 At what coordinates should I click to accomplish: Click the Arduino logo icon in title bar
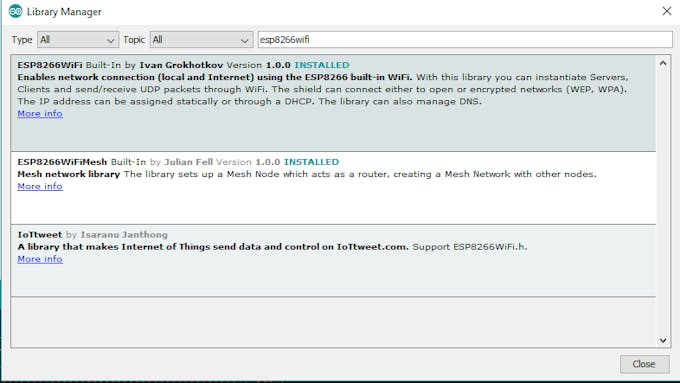[x=15, y=11]
